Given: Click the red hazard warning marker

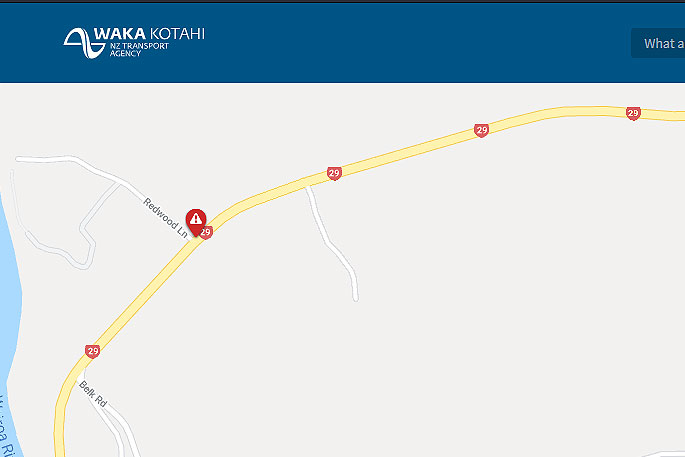Looking at the screenshot, I should point(196,221).
